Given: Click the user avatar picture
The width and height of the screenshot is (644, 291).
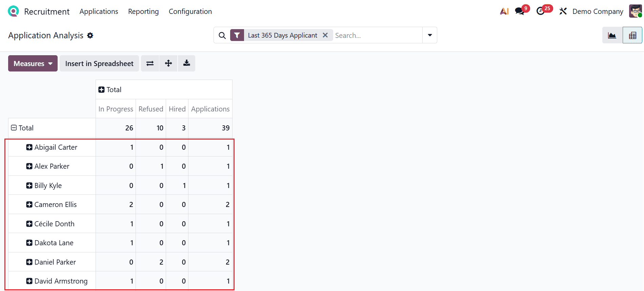Looking at the screenshot, I should [x=636, y=11].
